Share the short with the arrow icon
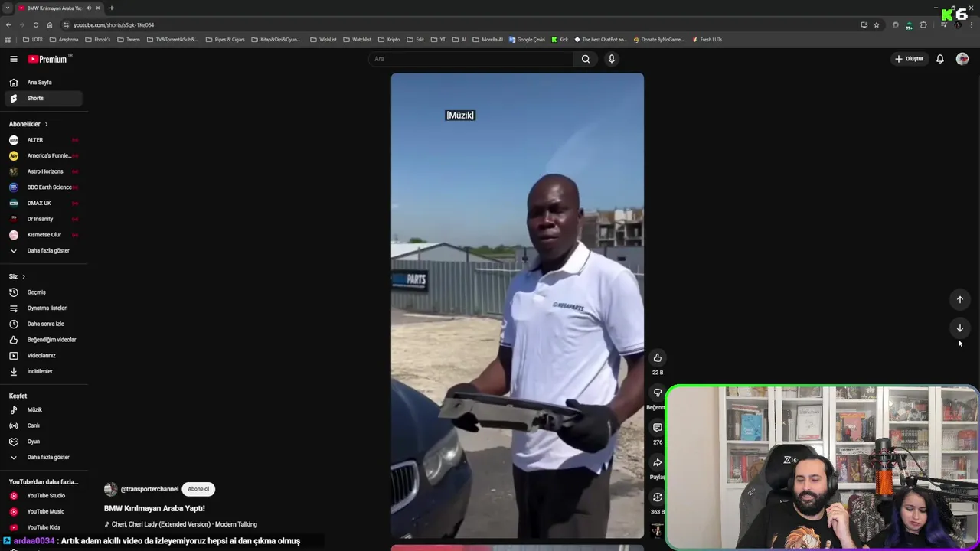This screenshot has width=980, height=551. tap(658, 463)
